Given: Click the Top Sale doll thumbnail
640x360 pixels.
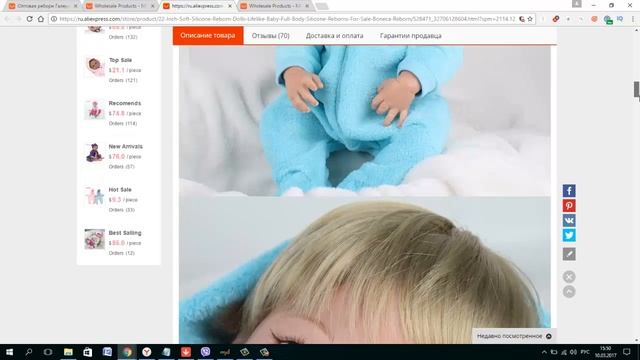Looking at the screenshot, I should coord(95,66).
